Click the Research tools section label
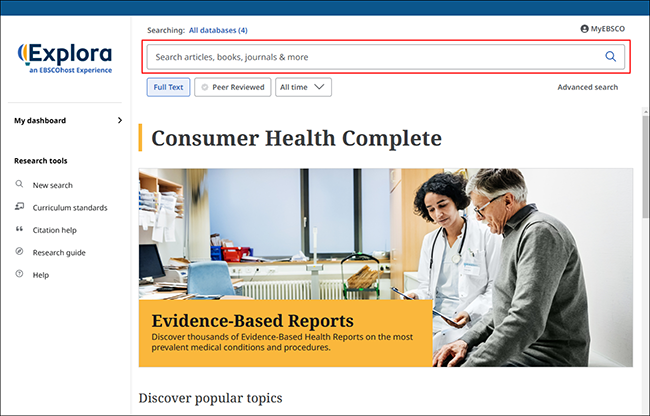650x416 pixels. (41, 161)
